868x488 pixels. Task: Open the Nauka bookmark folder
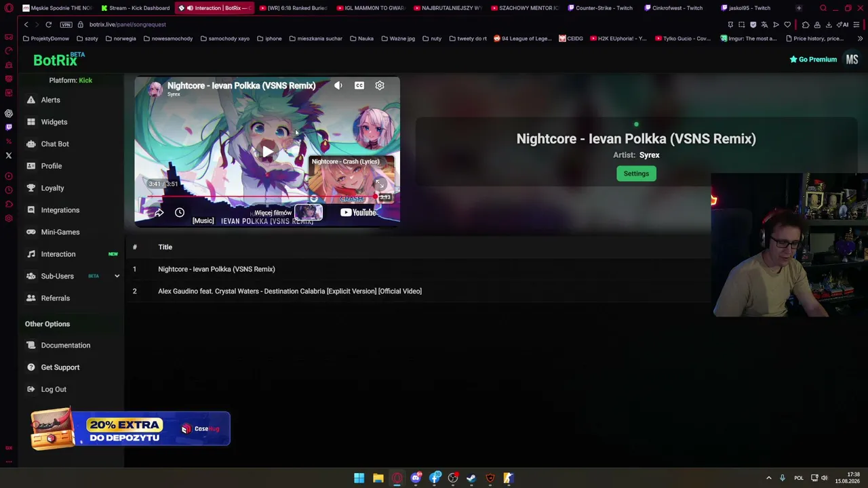pyautogui.click(x=361, y=39)
